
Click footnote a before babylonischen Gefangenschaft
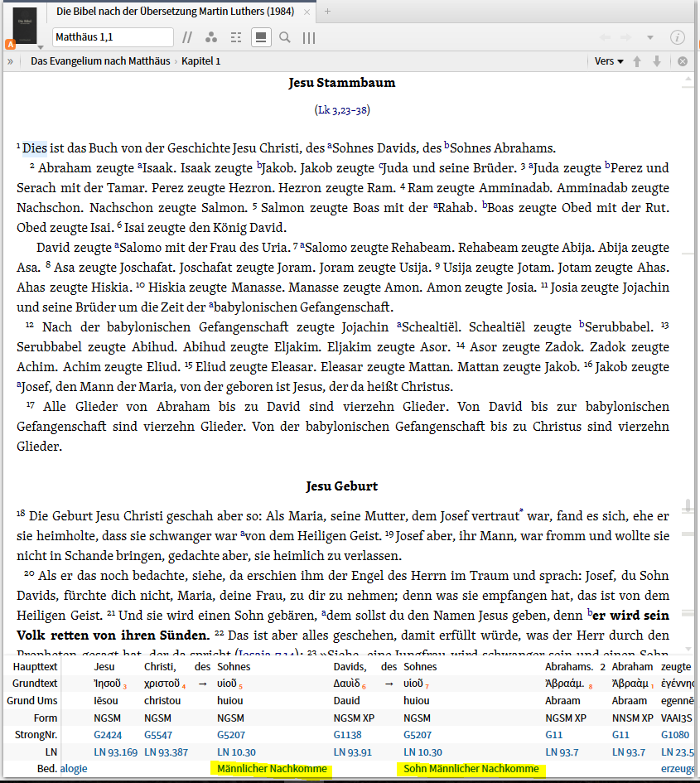click(211, 305)
